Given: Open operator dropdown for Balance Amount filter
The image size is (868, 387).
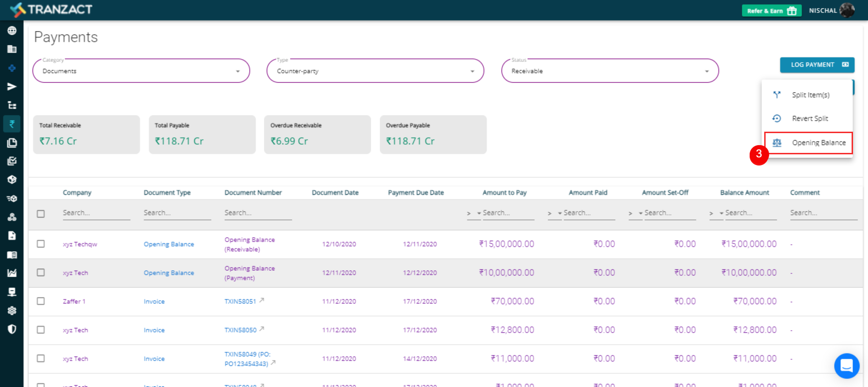Looking at the screenshot, I should [x=716, y=213].
